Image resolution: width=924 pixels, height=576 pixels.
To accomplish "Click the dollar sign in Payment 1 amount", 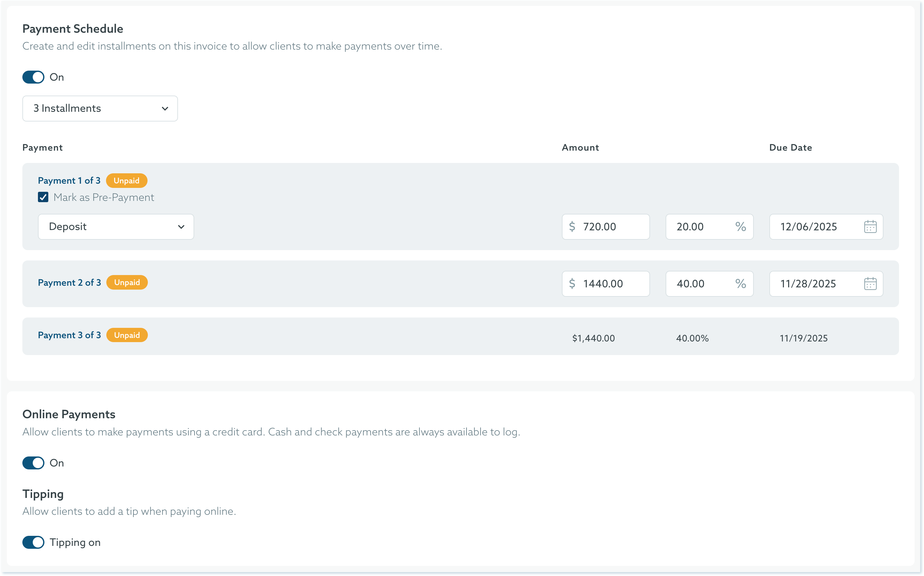I will click(x=572, y=227).
